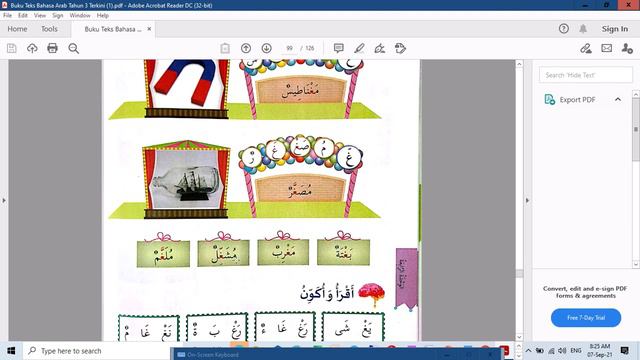Open the Help question mark icon
Screen dimensions: 640x360
564,29
